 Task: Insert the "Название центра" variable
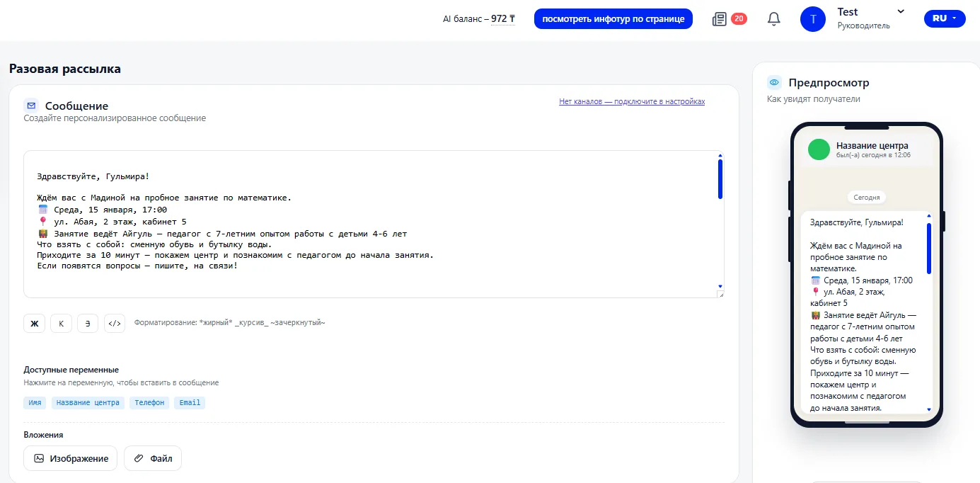click(88, 402)
